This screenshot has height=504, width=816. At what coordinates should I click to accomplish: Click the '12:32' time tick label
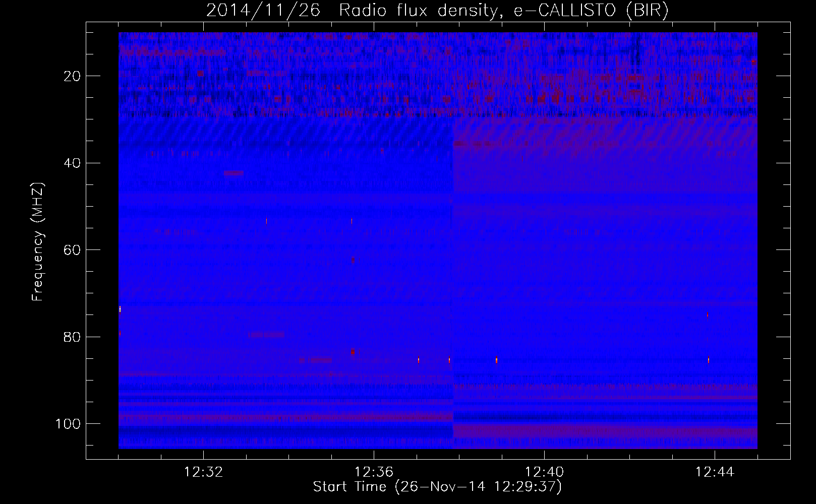pyautogui.click(x=203, y=472)
